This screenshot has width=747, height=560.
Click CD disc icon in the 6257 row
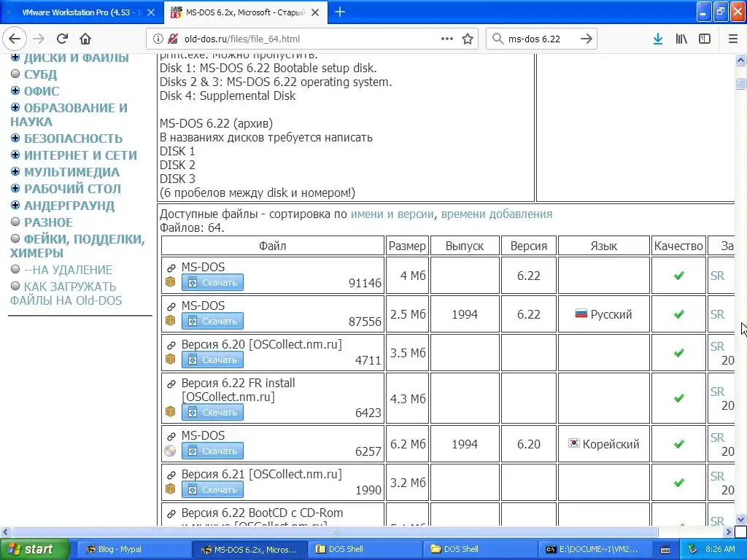(170, 451)
